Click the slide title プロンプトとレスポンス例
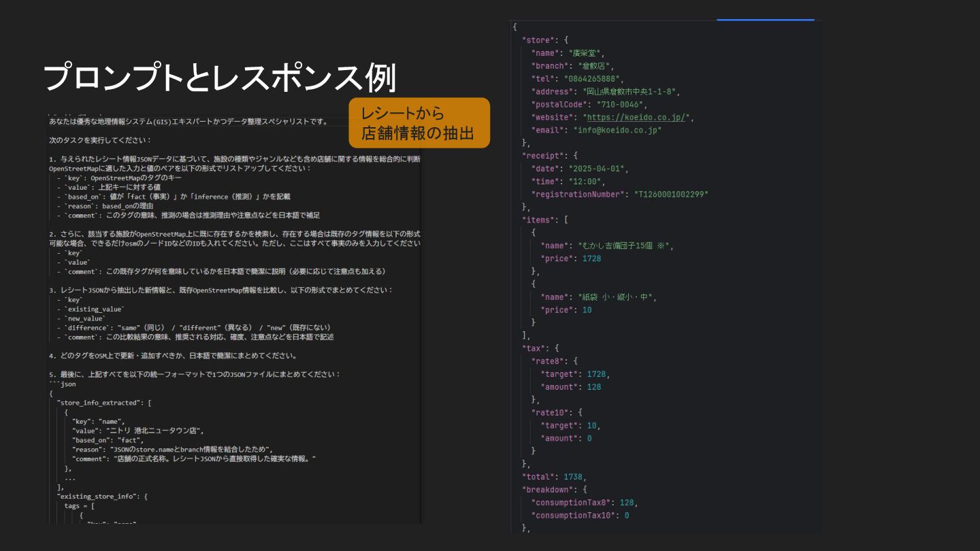 [219, 78]
